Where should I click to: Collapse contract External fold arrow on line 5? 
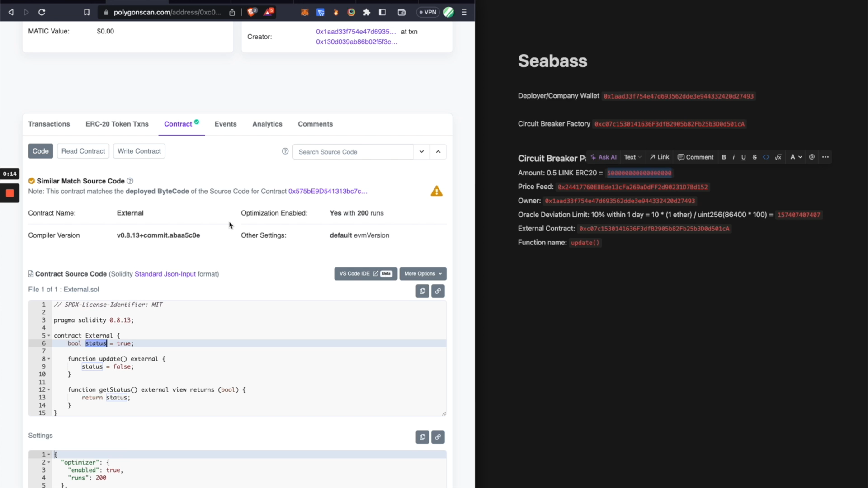click(x=49, y=336)
